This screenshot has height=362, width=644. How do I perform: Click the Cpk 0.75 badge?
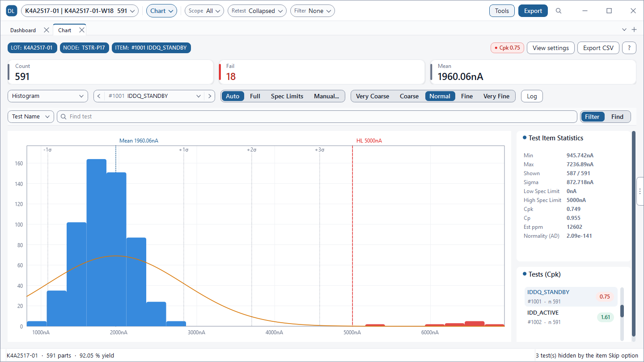[508, 48]
